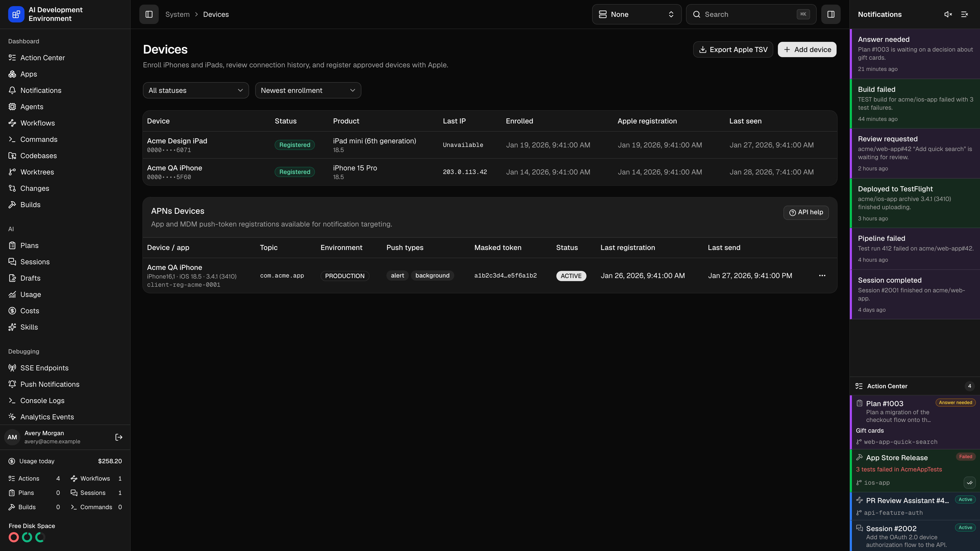View Console Logs
Image resolution: width=980 pixels, height=551 pixels.
pyautogui.click(x=65, y=400)
